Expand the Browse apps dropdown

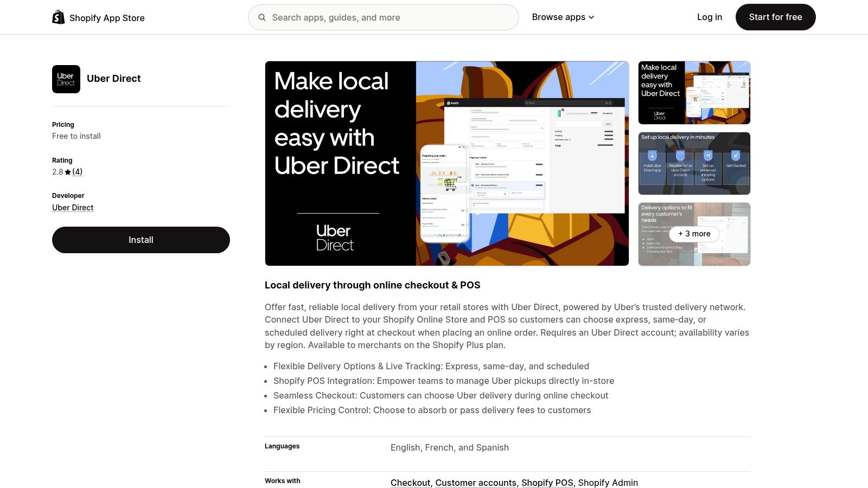click(563, 17)
